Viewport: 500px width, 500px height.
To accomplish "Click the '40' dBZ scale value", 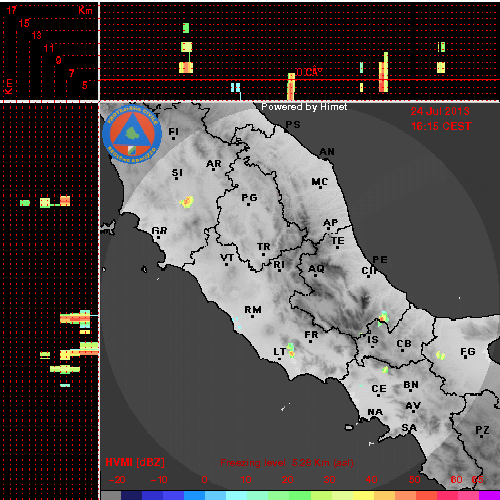I will 371,480.
